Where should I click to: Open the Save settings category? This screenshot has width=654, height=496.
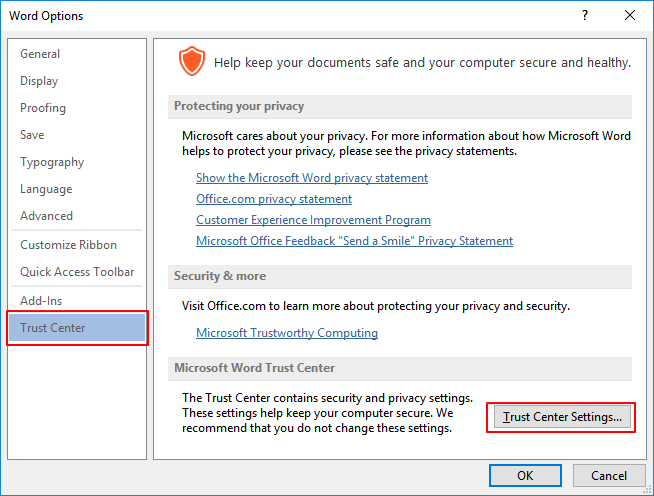tap(32, 135)
